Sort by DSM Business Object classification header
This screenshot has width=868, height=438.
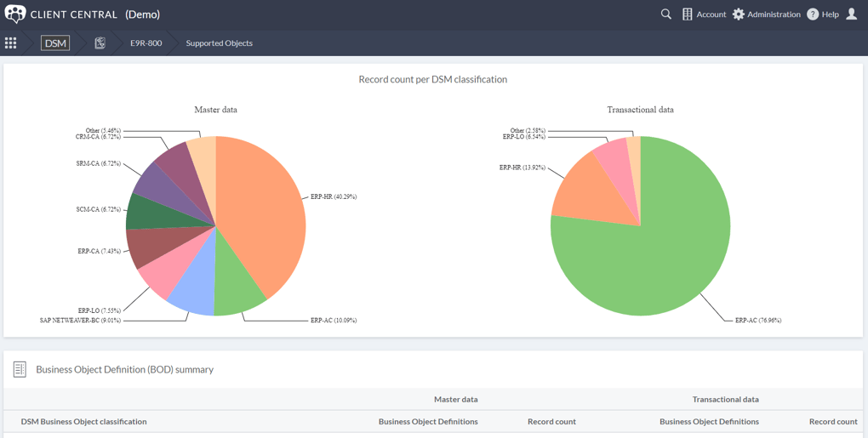coord(83,421)
